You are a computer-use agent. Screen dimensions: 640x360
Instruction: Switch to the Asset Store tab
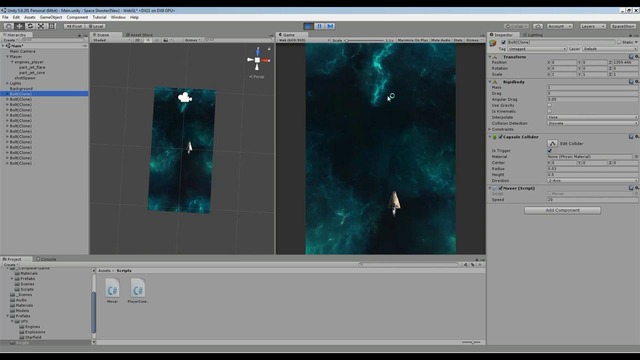pos(139,35)
